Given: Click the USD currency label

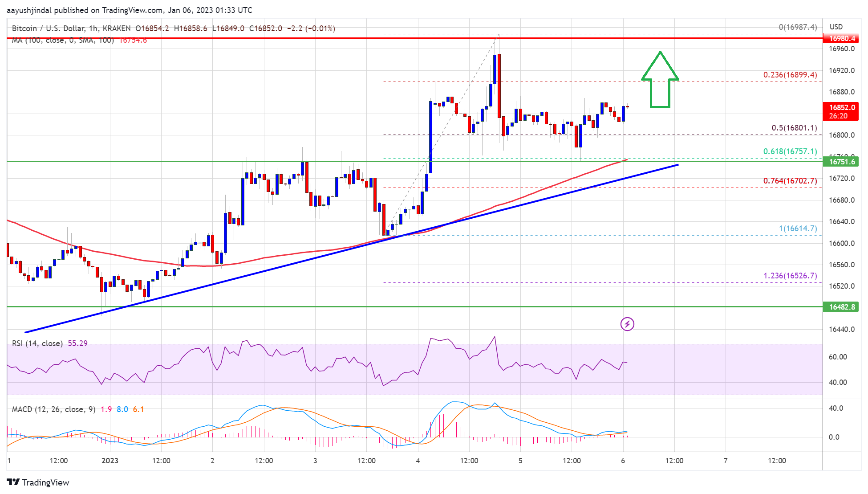Looking at the screenshot, I should tap(836, 27).
